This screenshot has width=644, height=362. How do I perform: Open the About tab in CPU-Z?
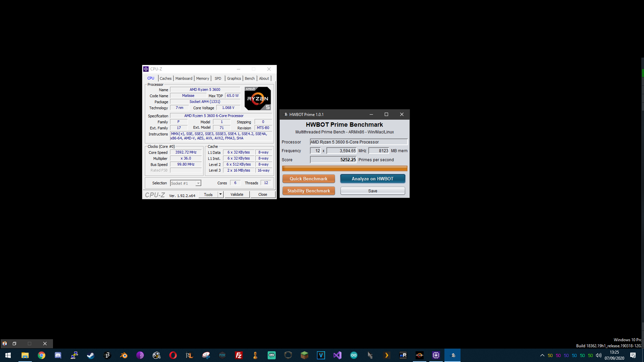point(264,78)
